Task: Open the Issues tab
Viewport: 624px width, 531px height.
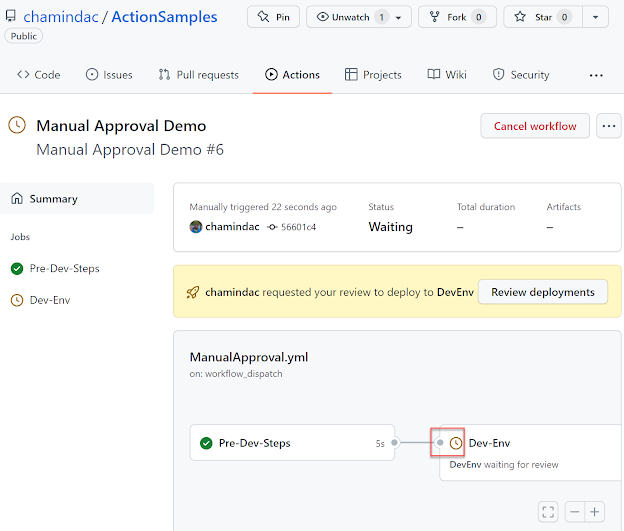Action: [x=109, y=75]
